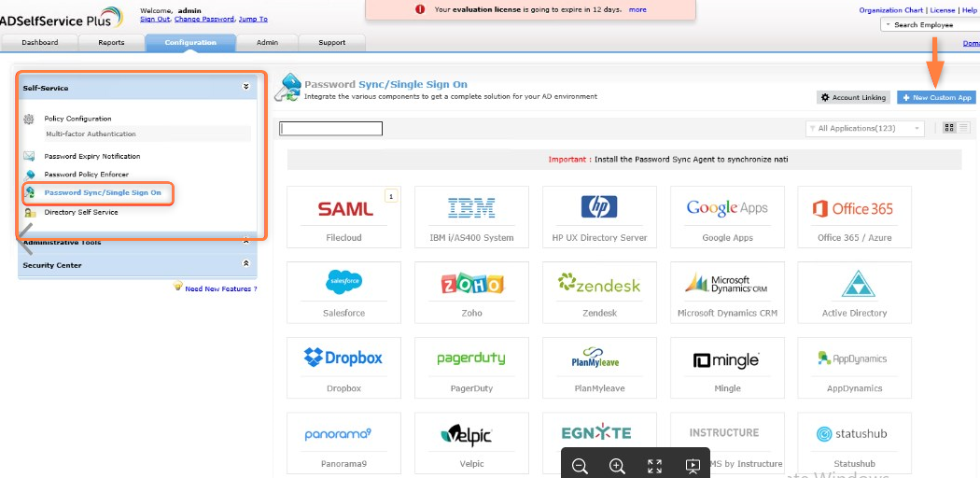Enter fullscreen with the expand arrows icon
Viewport: 980px width, 478px height.
point(654,466)
